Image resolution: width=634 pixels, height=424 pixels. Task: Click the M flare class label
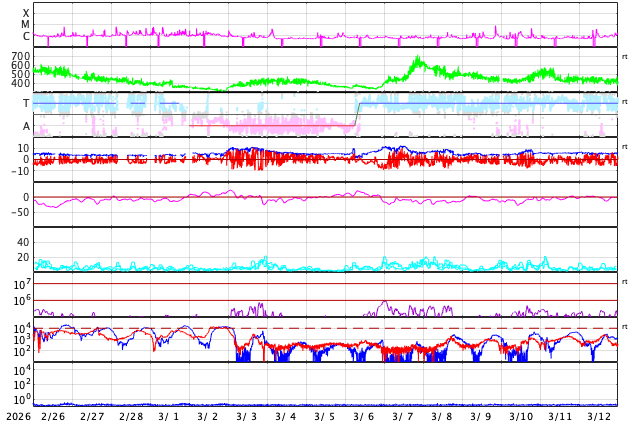(26, 25)
